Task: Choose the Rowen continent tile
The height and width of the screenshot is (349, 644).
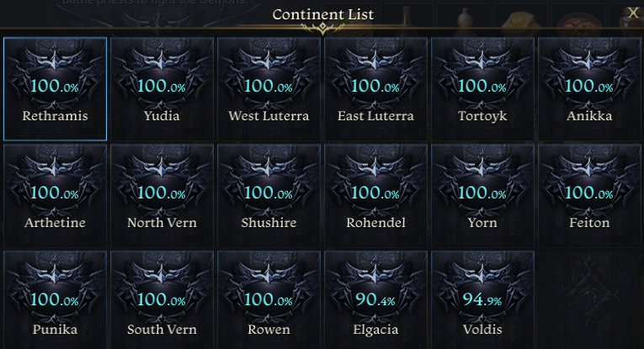Action: click(269, 299)
